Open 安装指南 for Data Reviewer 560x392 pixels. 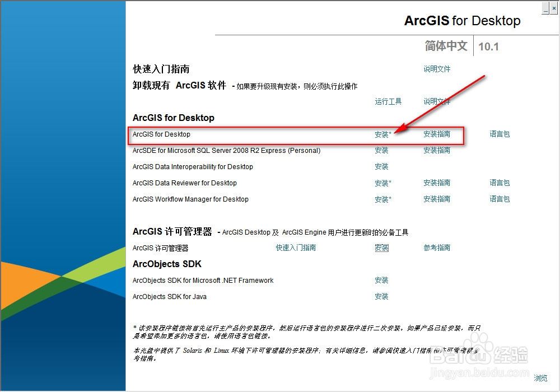tap(437, 183)
